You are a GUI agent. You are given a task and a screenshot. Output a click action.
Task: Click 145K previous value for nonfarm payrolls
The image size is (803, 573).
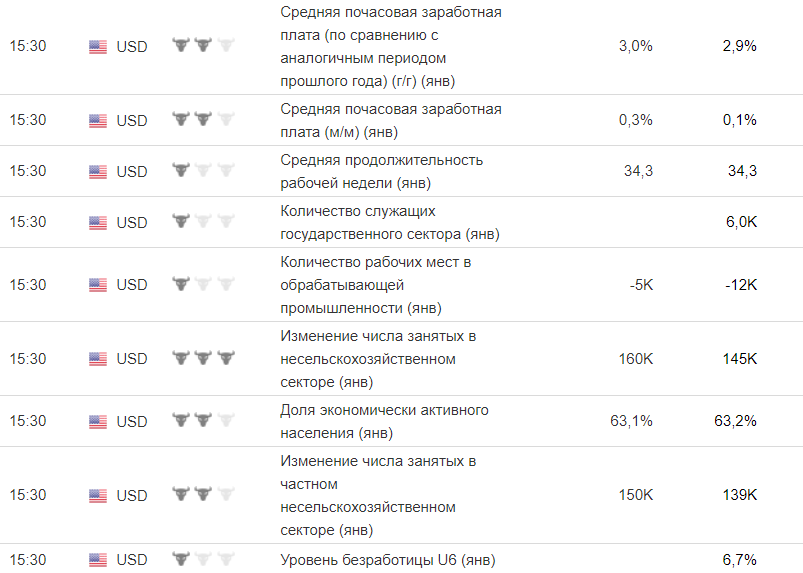point(739,358)
